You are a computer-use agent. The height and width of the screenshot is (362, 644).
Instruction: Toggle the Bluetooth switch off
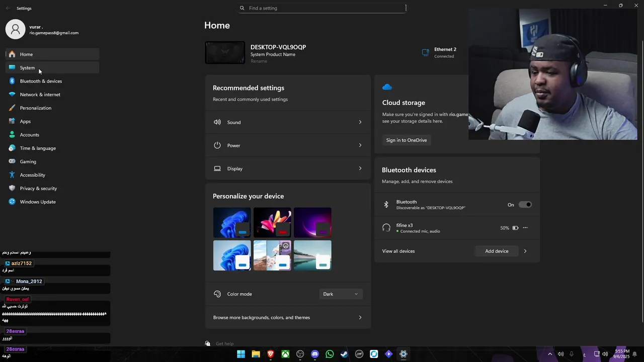525,205
